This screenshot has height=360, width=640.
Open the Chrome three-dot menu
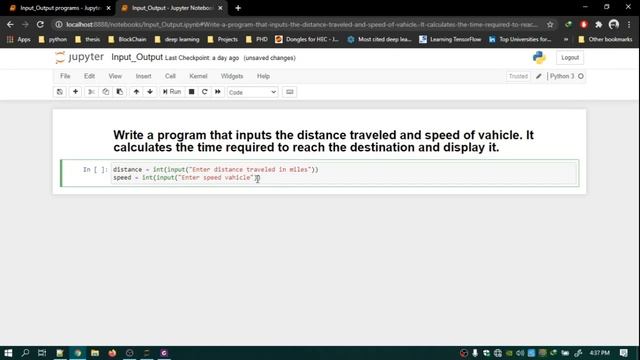click(629, 25)
